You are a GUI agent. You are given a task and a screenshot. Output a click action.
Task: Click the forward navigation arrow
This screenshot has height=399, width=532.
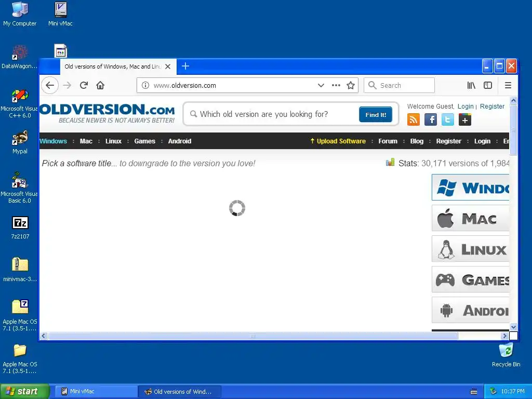67,85
